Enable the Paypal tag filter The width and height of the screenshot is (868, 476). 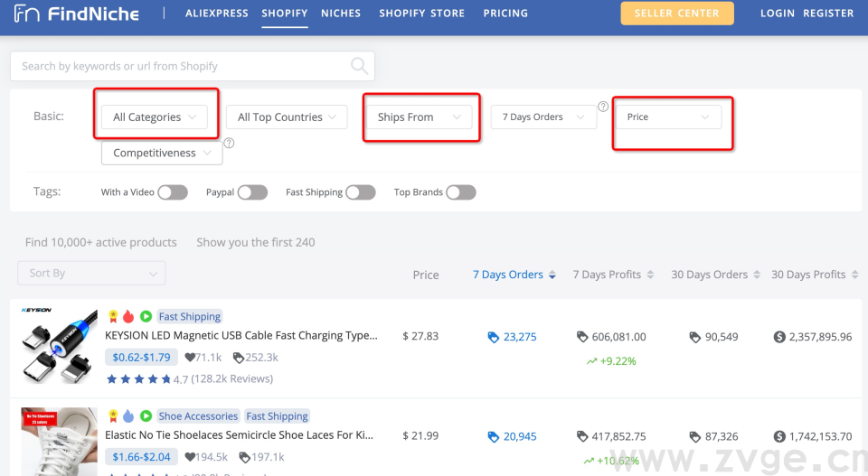coord(252,192)
